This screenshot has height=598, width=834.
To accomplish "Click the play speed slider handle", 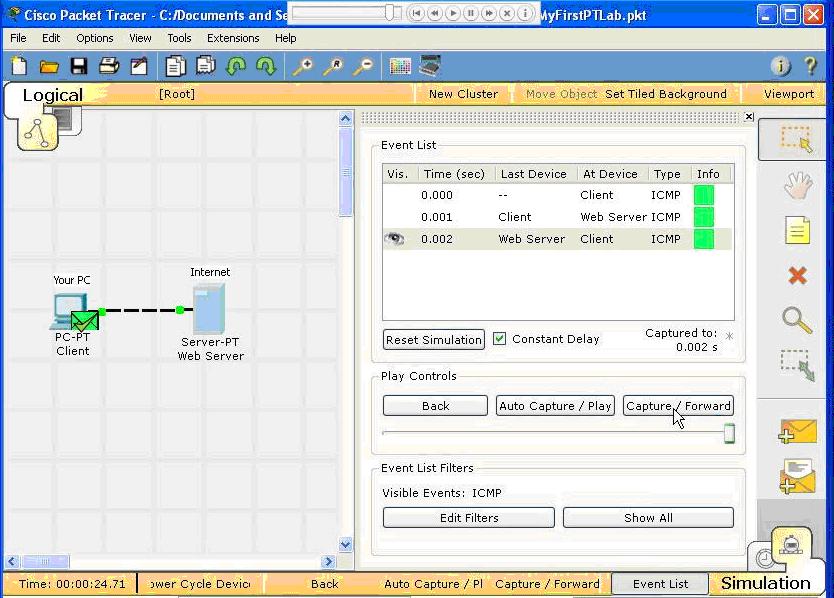I will (x=729, y=433).
